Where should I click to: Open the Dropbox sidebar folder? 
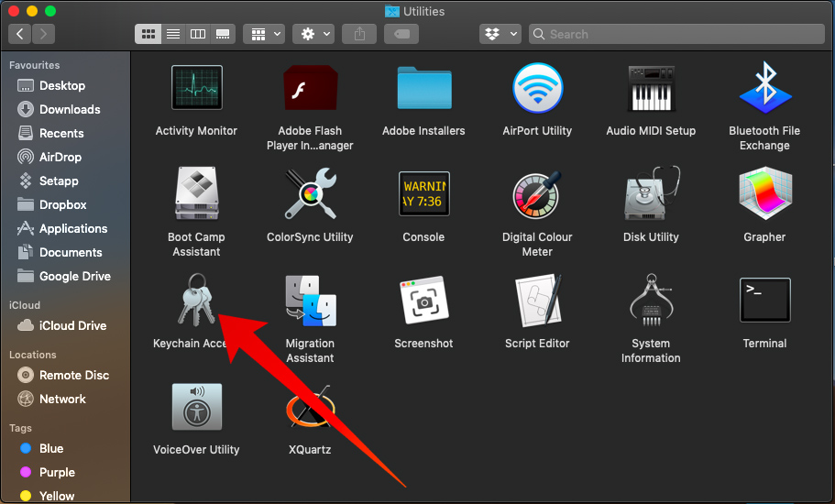click(x=65, y=205)
